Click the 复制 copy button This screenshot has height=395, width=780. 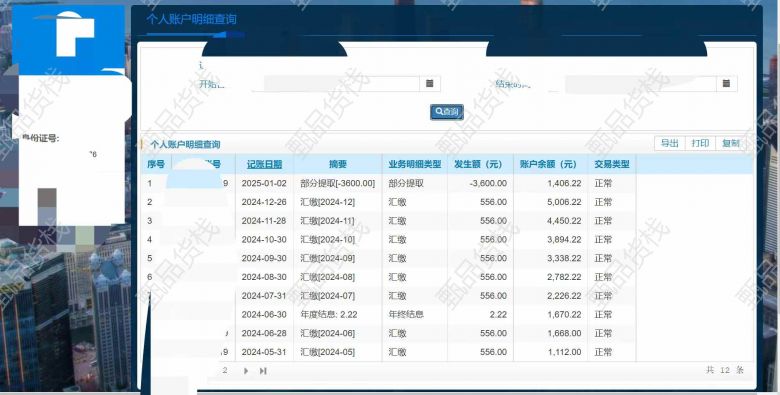pyautogui.click(x=730, y=143)
